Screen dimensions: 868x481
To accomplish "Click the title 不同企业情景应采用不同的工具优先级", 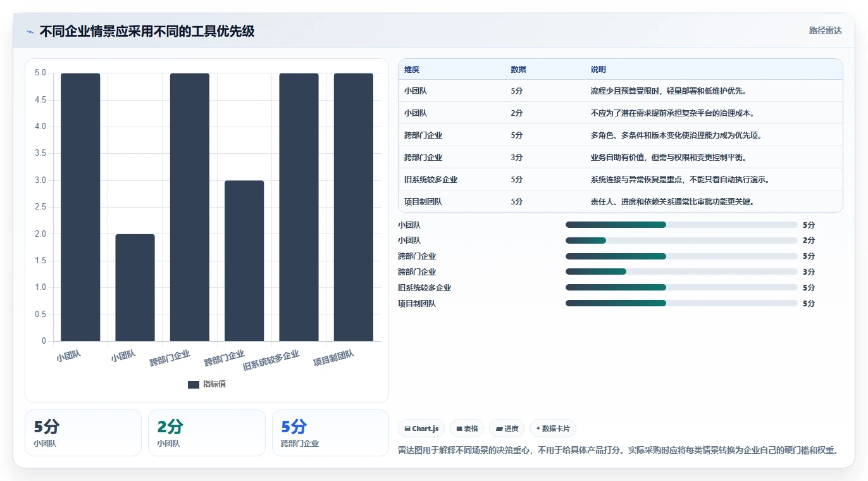I will [147, 32].
